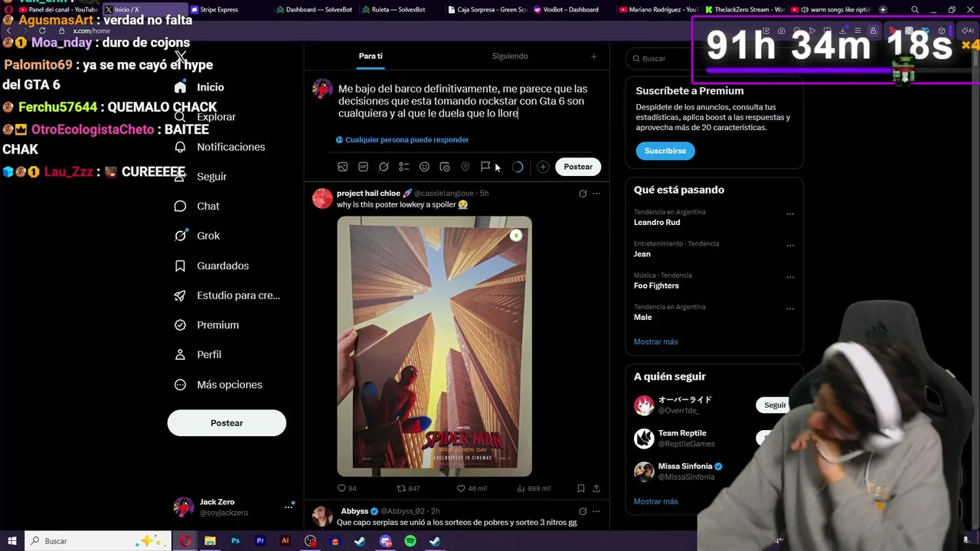Viewport: 980px width, 551px height.
Task: Open options for Jean trend
Action: [x=790, y=246]
